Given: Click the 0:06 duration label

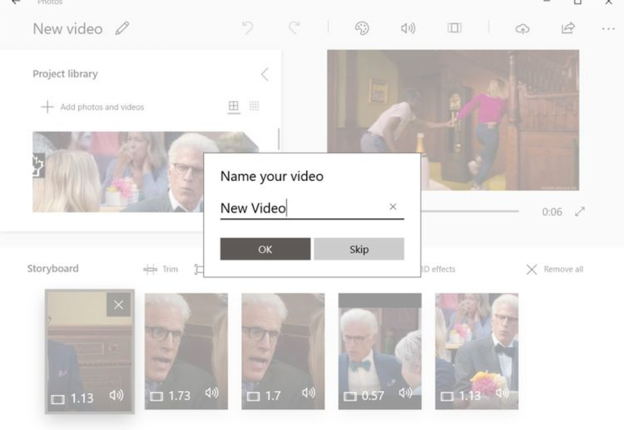Looking at the screenshot, I should coord(552,212).
